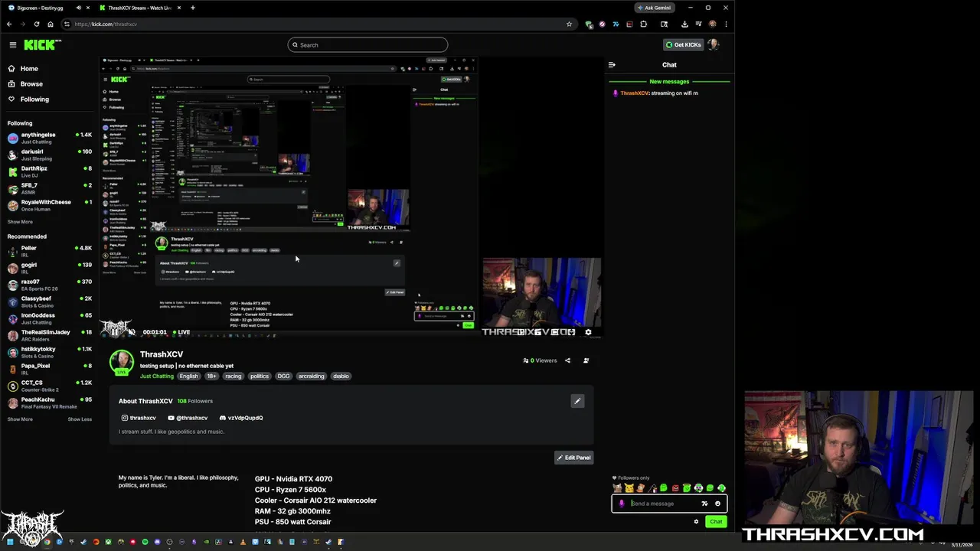The width and height of the screenshot is (980, 551).
Task: Open chat settings gear icon
Action: 696,522
